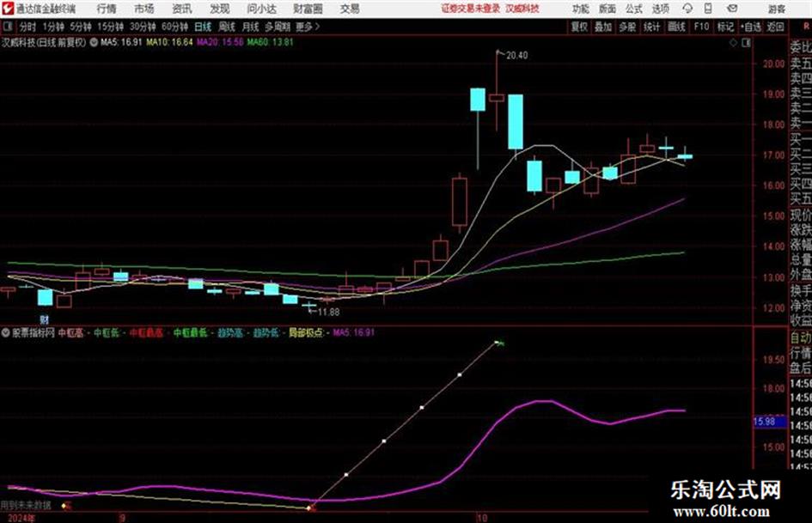Click the panel icon at chart top-right
812x523 pixels.
[x=746, y=43]
